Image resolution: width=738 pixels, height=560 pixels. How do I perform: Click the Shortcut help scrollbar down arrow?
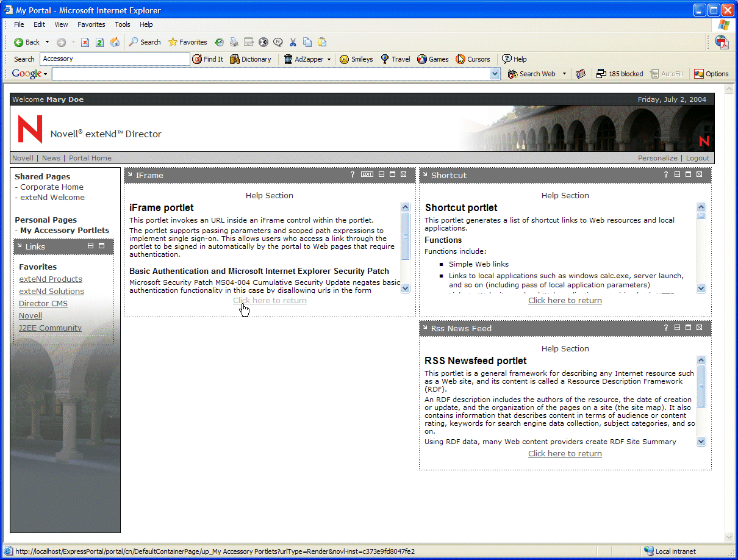(x=701, y=289)
